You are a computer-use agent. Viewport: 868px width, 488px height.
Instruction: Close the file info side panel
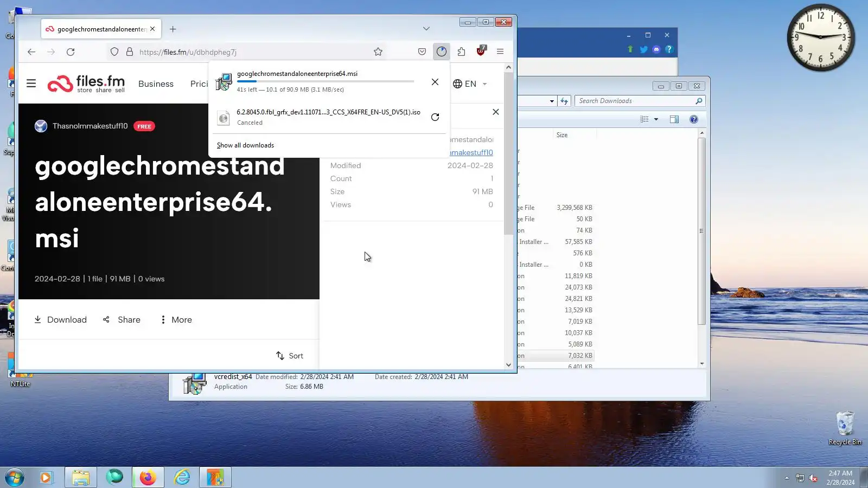(495, 112)
